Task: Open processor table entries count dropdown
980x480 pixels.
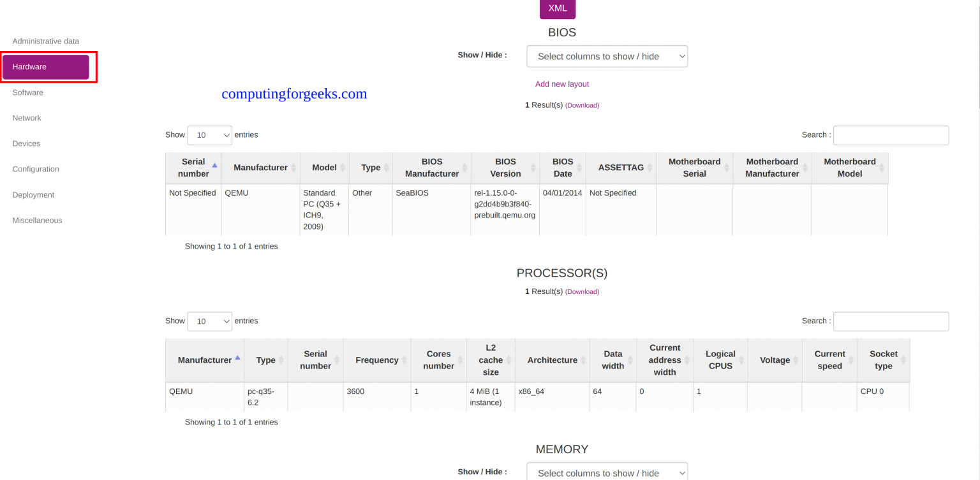Action: click(x=209, y=321)
